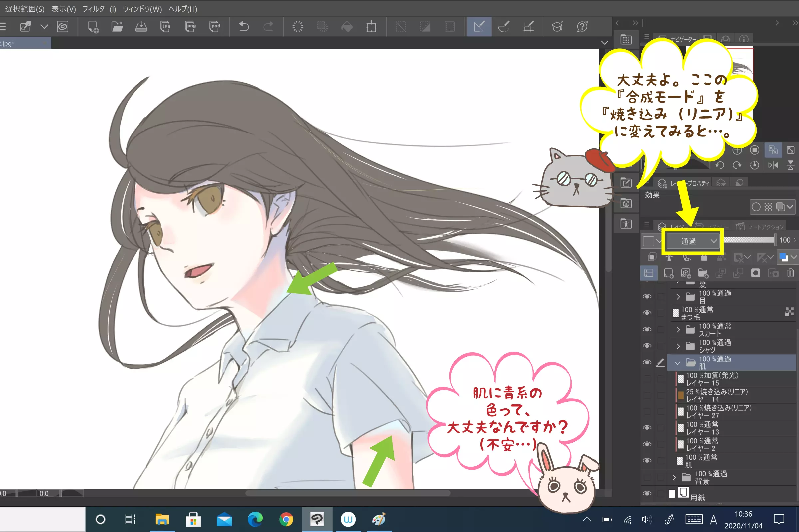Hide レイヤー 13 layer
Screen dimensions: 799x532
click(647, 428)
